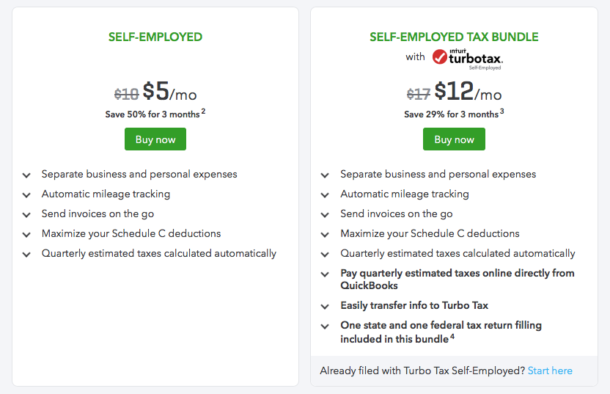Expand Pay quarterly estimated taxes online chevron
This screenshot has height=394, width=610.
[325, 275]
